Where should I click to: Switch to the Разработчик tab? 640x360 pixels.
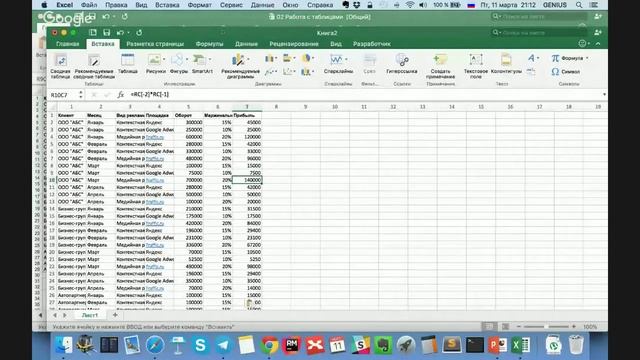point(372,44)
